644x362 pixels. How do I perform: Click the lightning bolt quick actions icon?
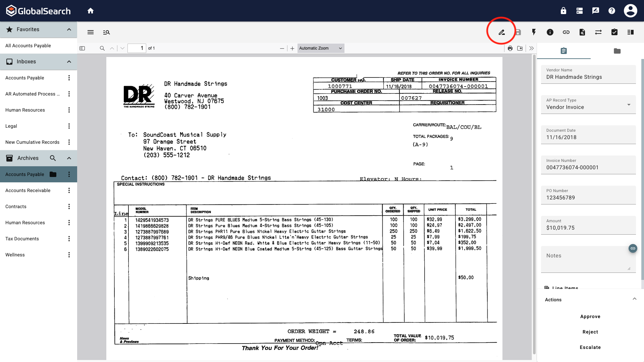tap(534, 32)
